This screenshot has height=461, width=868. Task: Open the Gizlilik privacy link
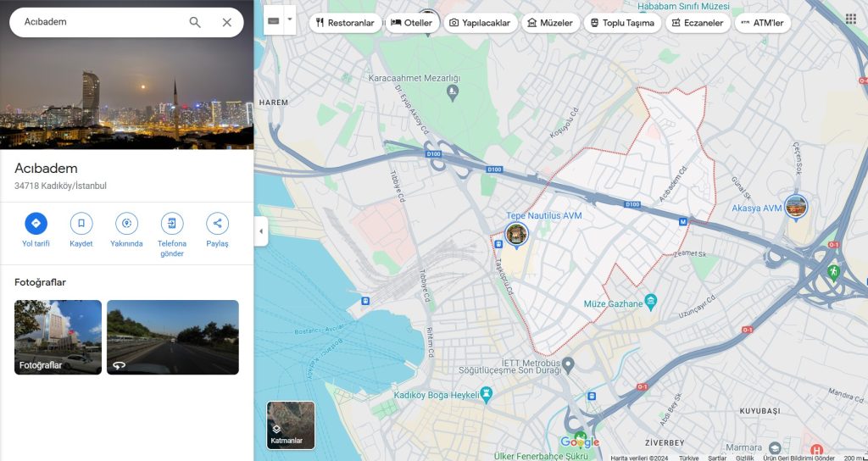[x=744, y=458]
